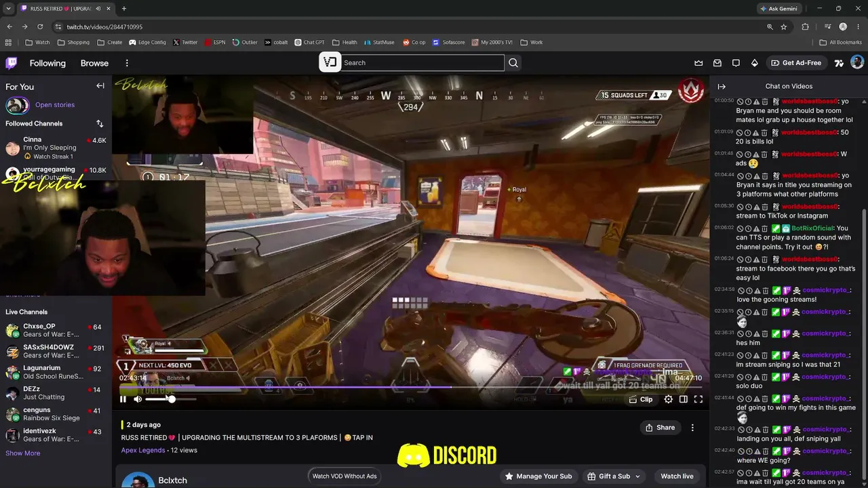The width and height of the screenshot is (868, 488).
Task: Click the timeout clock on the 01:01:09 message
Action: [x=748, y=133]
